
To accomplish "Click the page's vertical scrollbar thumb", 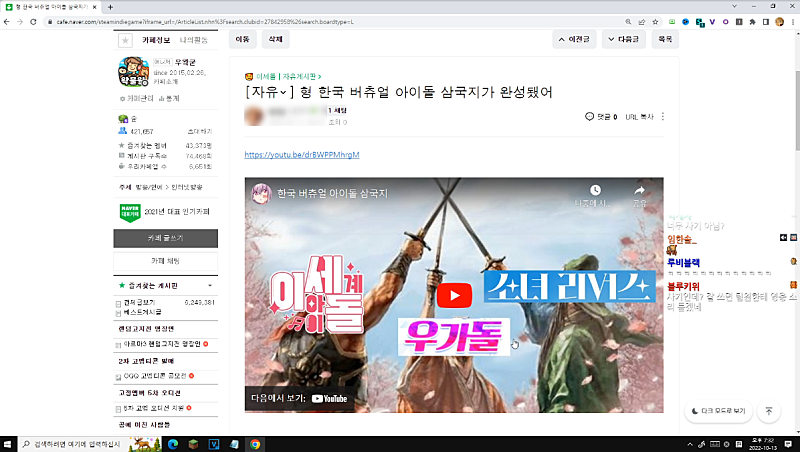I will click(796, 111).
